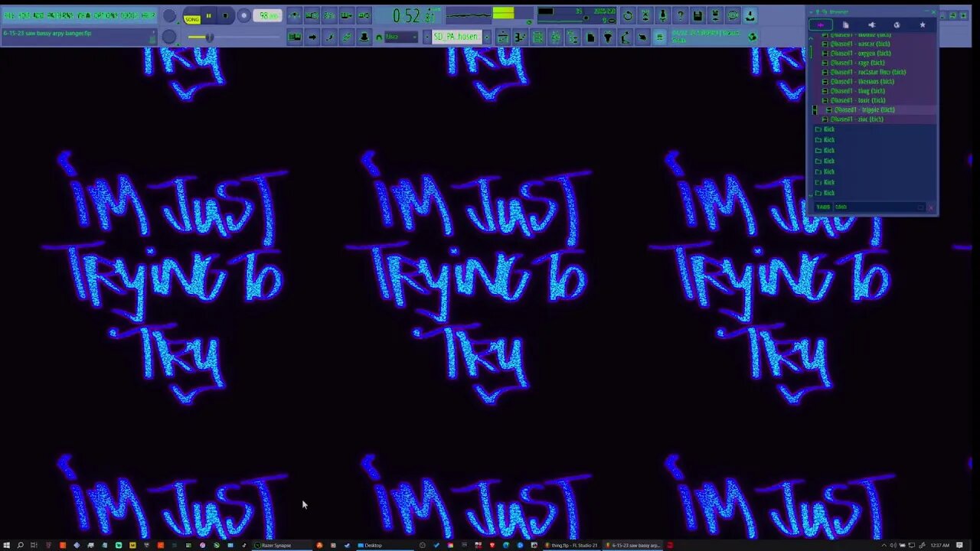The width and height of the screenshot is (980, 551).
Task: Select the Browser current project tab
Action: (x=845, y=24)
